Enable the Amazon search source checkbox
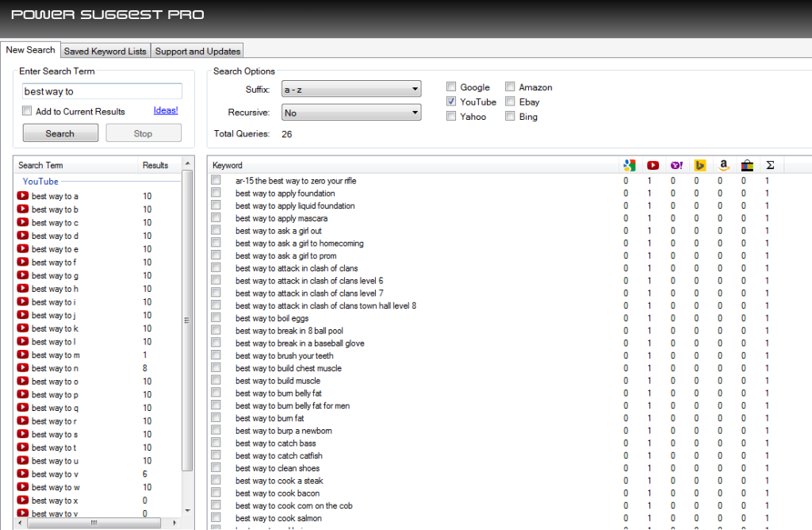The image size is (812, 530). [510, 86]
